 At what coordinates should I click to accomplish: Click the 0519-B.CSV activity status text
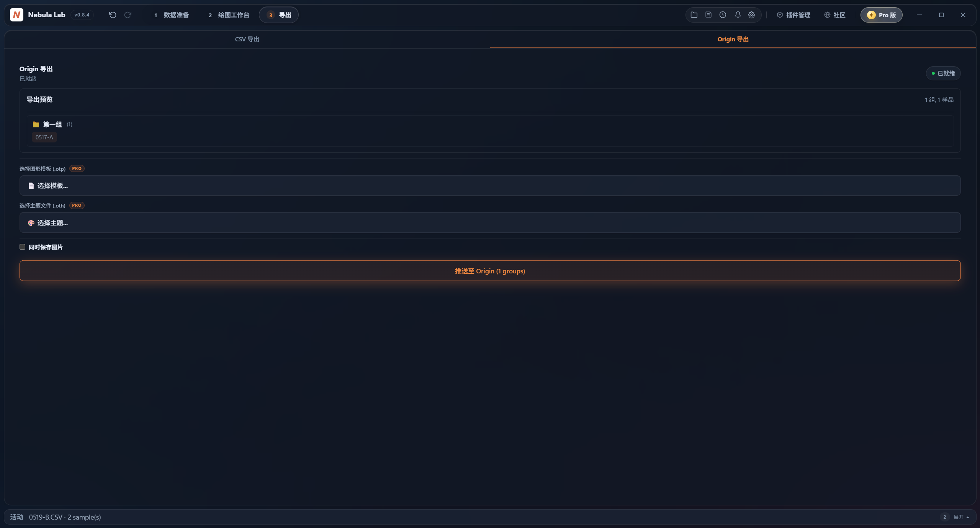pyautogui.click(x=65, y=517)
